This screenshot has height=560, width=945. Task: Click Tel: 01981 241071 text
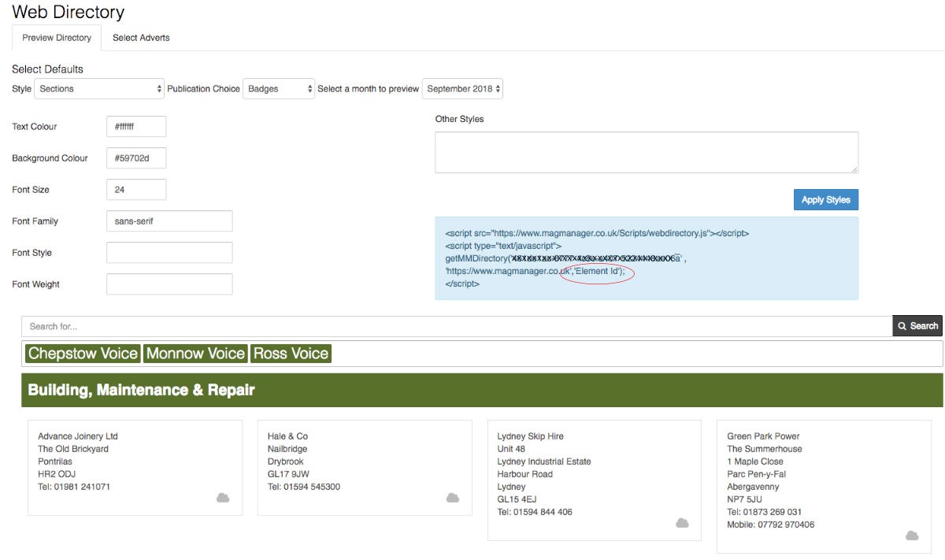click(74, 487)
